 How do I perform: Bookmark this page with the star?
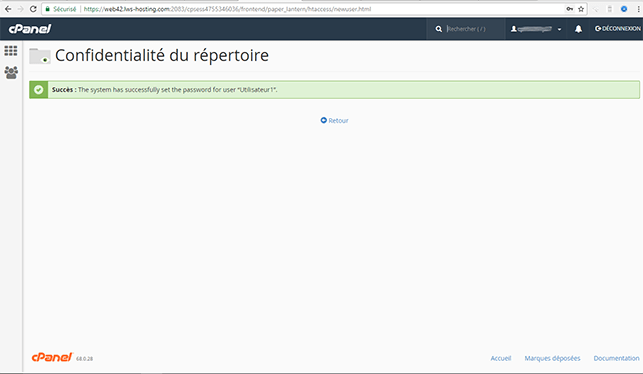pos(581,9)
